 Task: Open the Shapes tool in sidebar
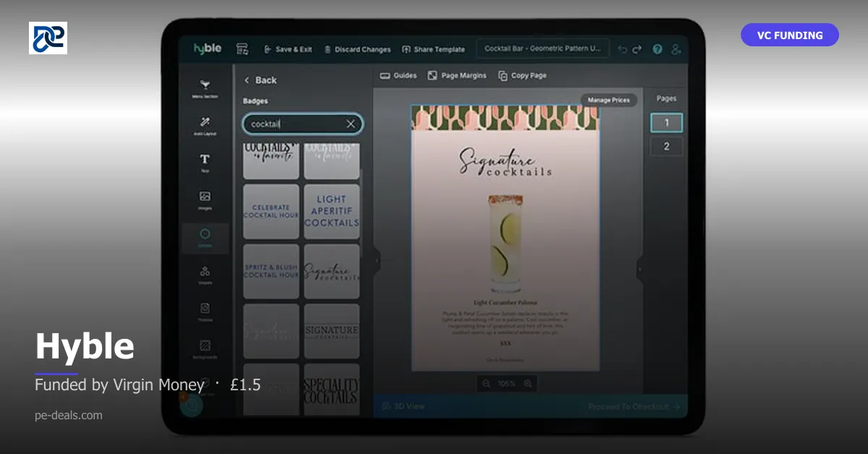click(205, 274)
